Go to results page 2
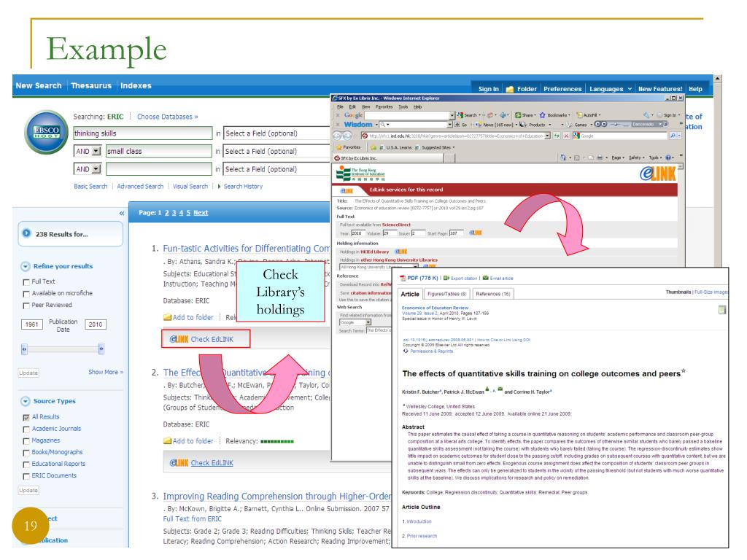This screenshot has height=560, width=747. [167, 213]
